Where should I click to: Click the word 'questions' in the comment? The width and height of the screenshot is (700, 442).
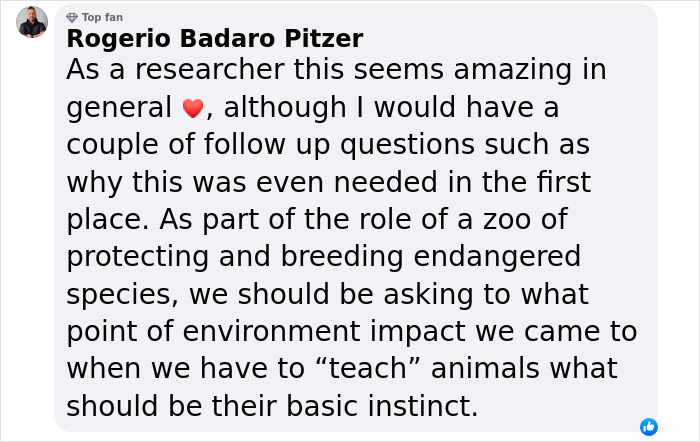[x=408, y=146]
